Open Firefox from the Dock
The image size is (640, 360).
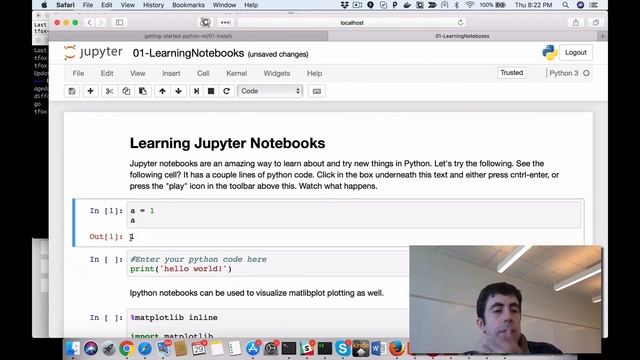(396, 349)
